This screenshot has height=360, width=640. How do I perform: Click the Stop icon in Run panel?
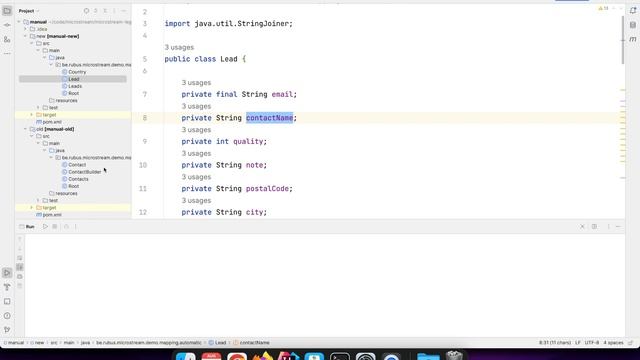(55, 227)
